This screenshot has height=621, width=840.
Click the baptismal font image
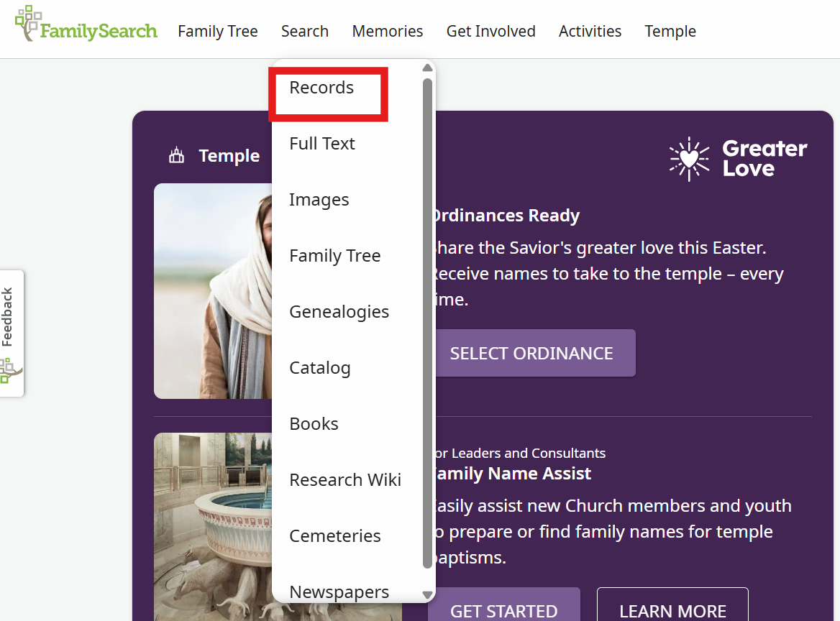pyautogui.click(x=213, y=527)
